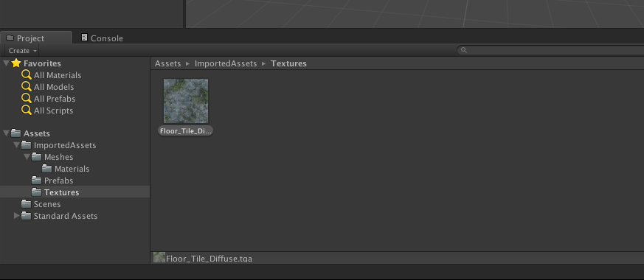Select the Scenes folder label
The image size is (644, 280).
click(x=47, y=204)
